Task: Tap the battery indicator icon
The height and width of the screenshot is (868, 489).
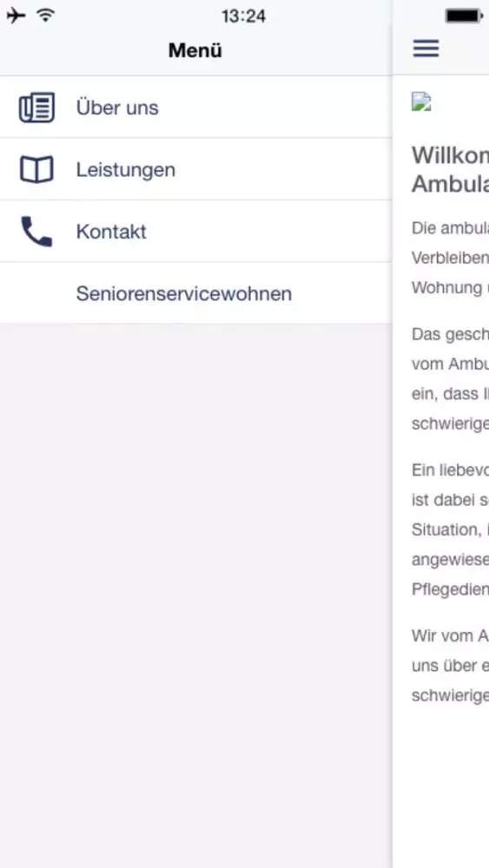Action: point(465,16)
